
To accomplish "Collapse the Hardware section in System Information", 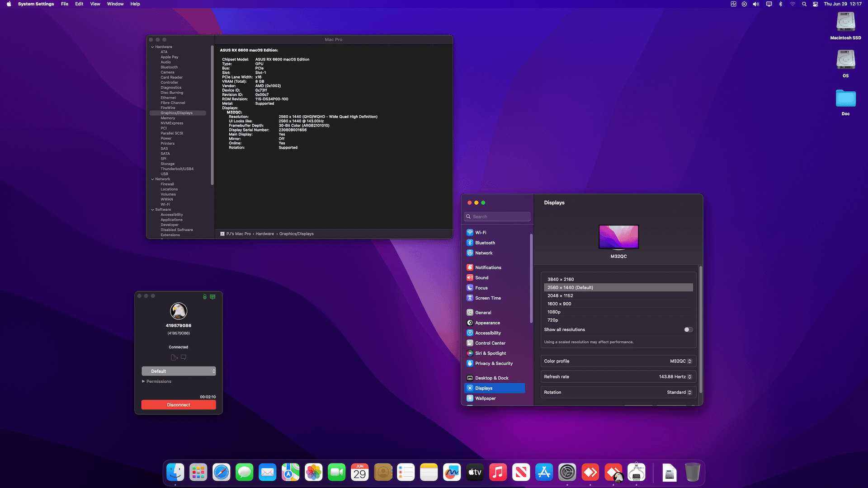I will click(152, 47).
